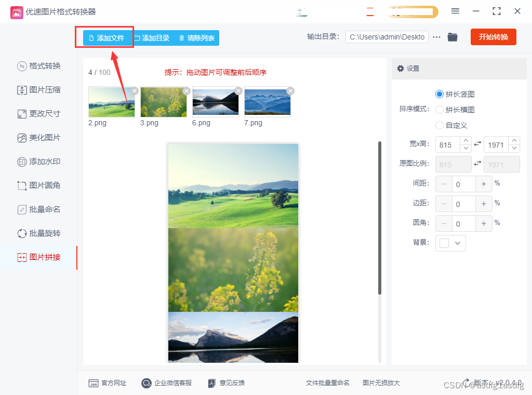
Task: Click the 添加目录 add folder button
Action: [152, 37]
